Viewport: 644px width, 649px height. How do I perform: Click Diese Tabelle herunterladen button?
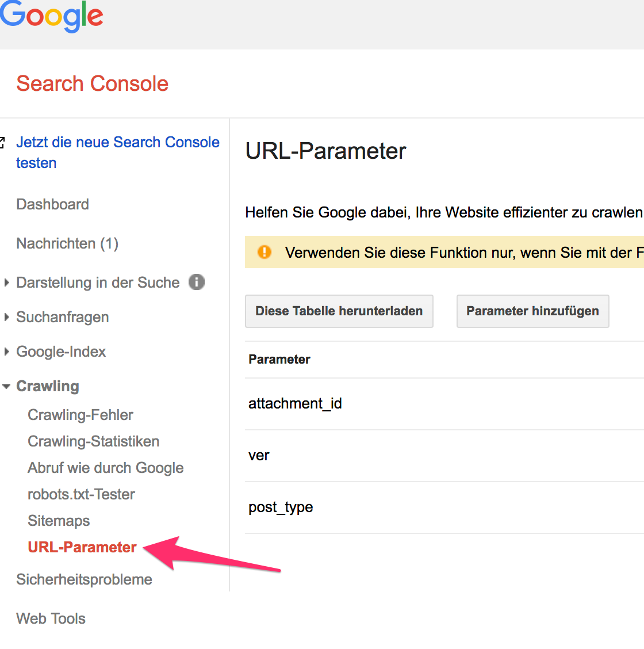[339, 311]
